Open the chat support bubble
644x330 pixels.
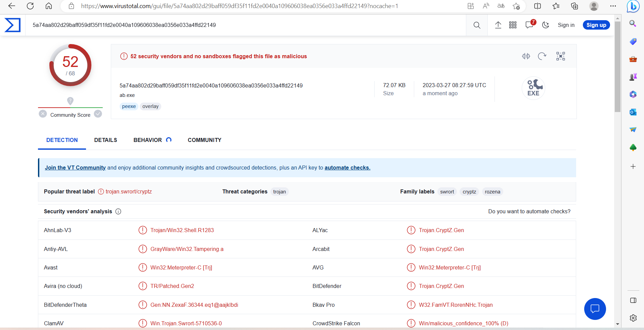(595, 309)
